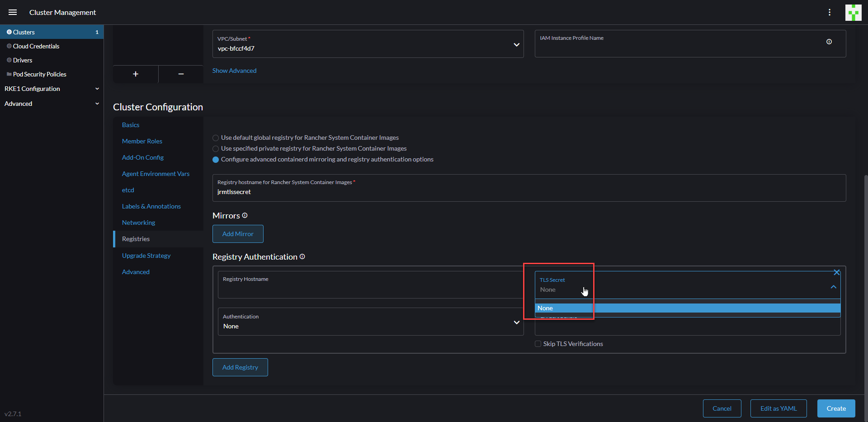
Task: Click the plus icon to add a node pool
Action: [x=136, y=74]
